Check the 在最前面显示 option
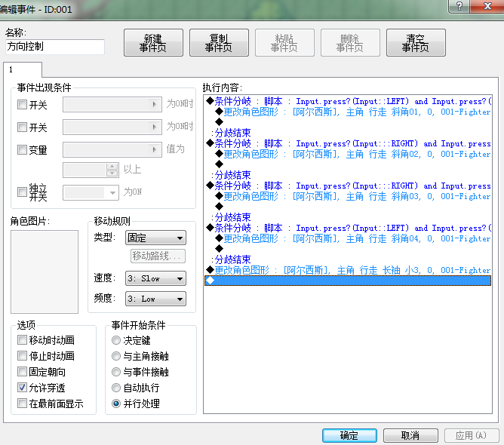The width and height of the screenshot is (504, 445). coord(22,404)
